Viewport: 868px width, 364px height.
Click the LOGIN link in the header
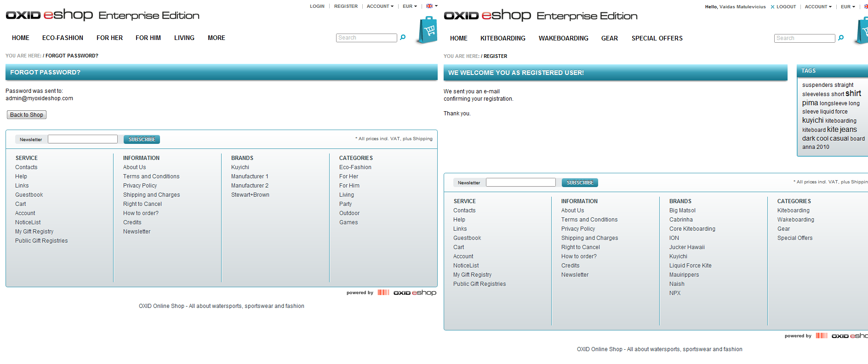tap(317, 6)
